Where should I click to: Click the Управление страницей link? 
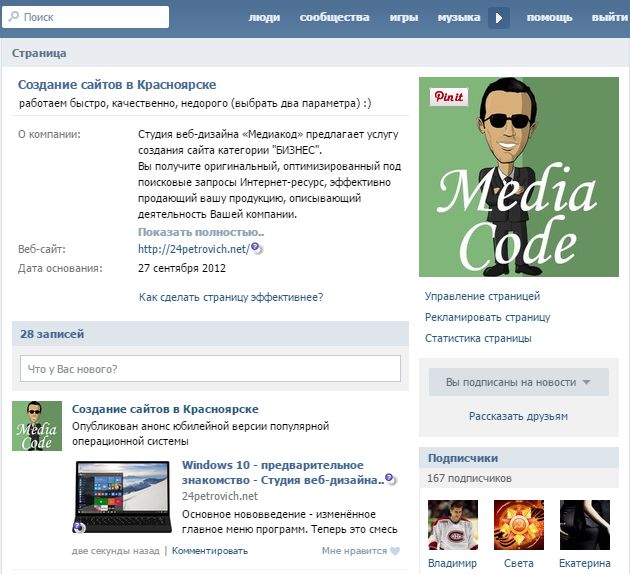(x=482, y=296)
